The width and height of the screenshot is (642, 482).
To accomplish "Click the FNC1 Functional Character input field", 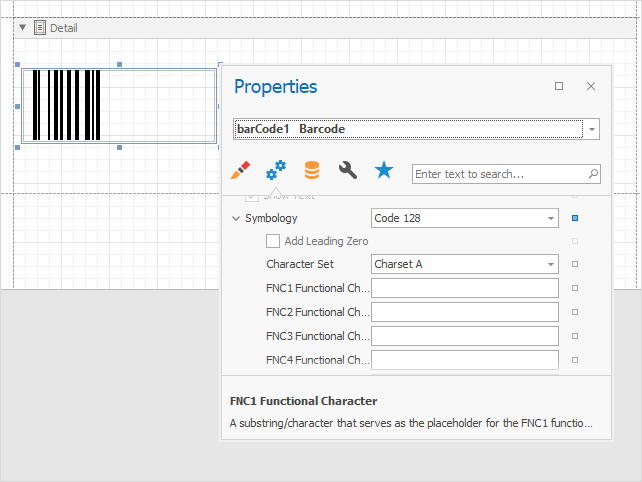I will click(464, 288).
